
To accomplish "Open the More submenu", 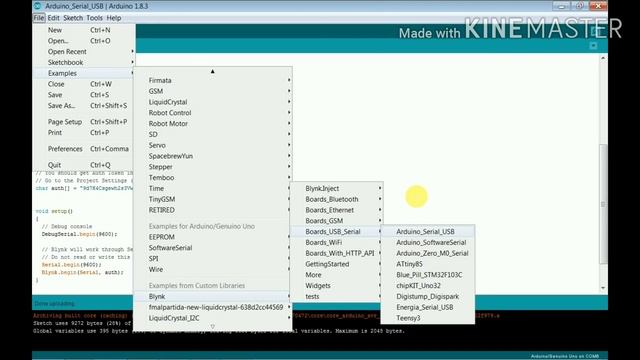I will point(337,275).
